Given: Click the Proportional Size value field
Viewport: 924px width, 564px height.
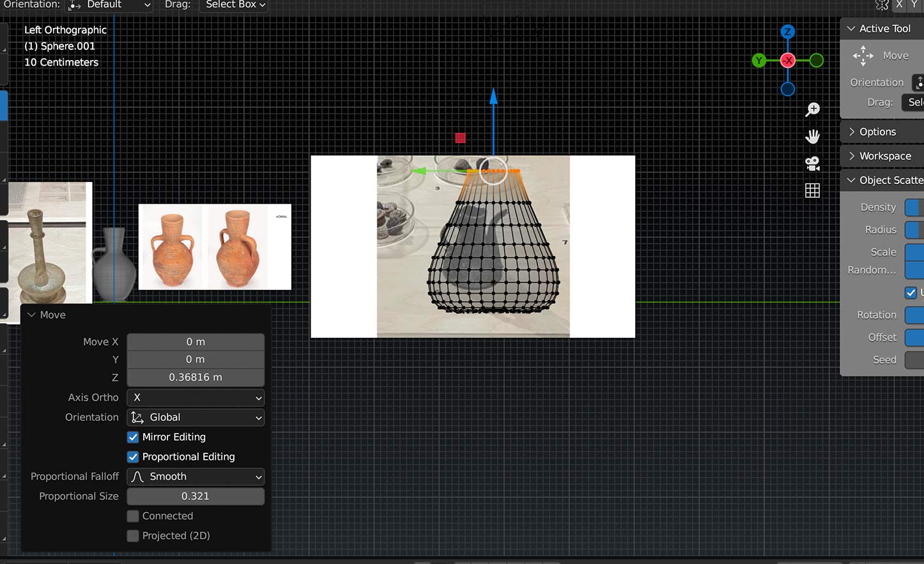Looking at the screenshot, I should [196, 496].
